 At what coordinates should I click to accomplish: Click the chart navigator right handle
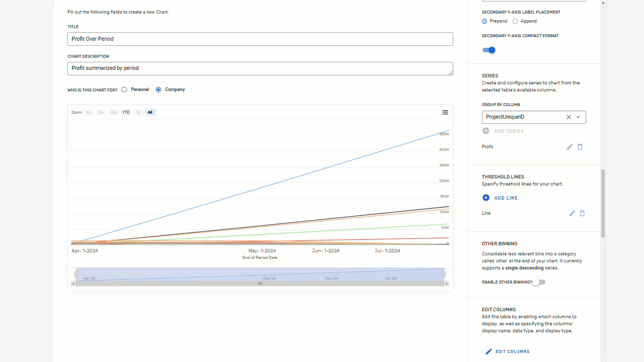click(444, 275)
